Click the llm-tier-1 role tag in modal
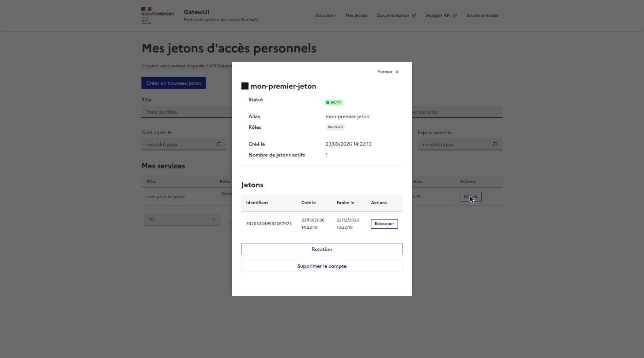This screenshot has width=644, height=358. tap(335, 127)
